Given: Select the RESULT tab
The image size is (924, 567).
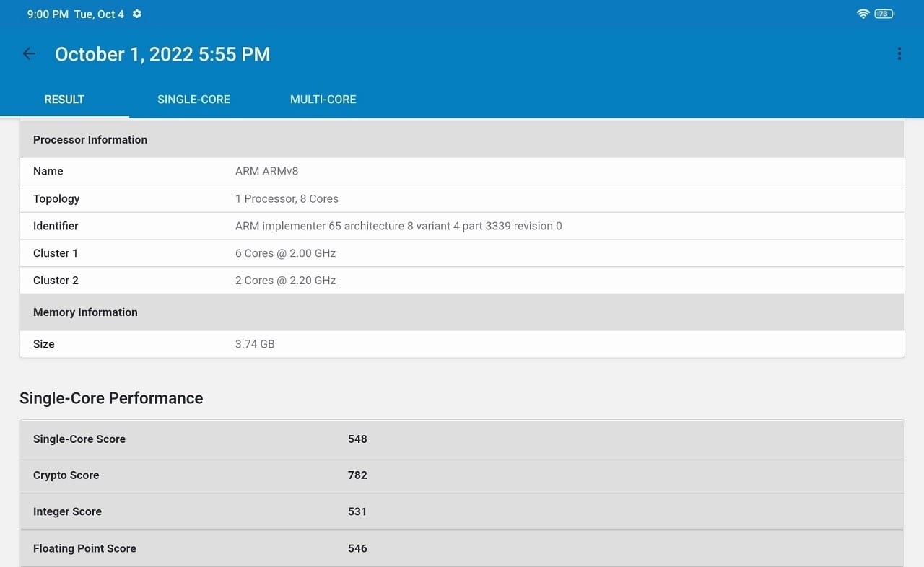Looking at the screenshot, I should (64, 100).
